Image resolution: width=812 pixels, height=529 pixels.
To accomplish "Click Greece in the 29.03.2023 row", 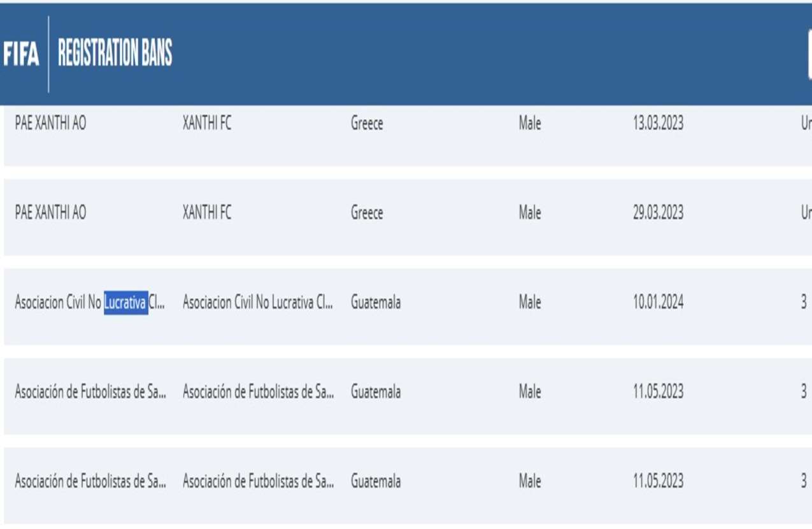I will [367, 213].
